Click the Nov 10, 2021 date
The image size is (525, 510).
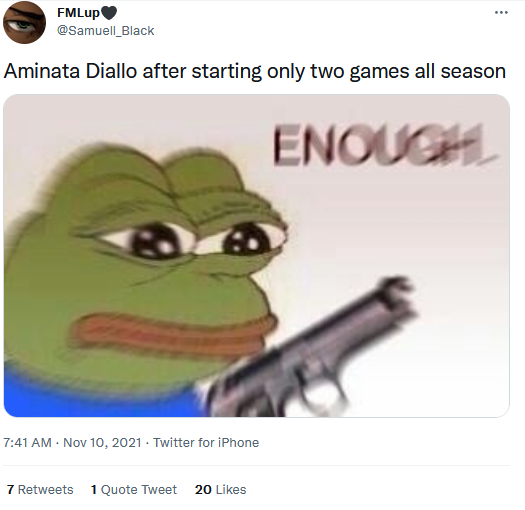tap(102, 443)
